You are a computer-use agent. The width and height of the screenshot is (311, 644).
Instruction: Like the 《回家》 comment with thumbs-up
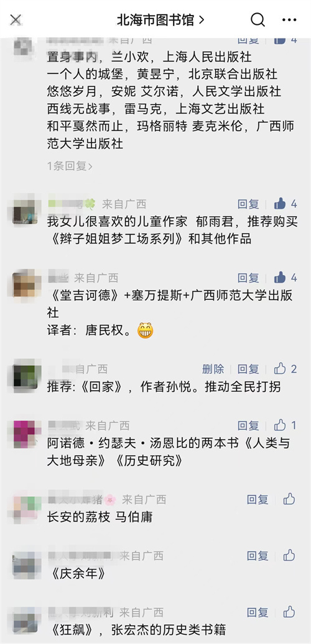coord(285,368)
